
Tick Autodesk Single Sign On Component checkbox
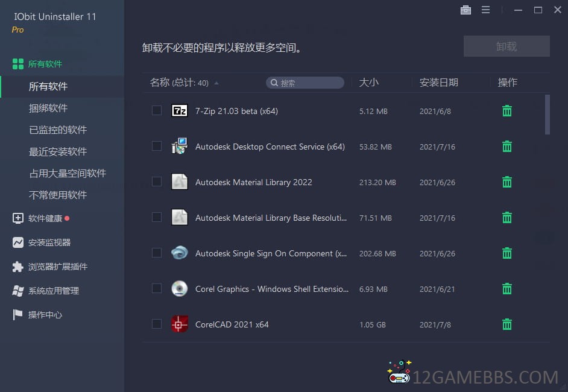(x=157, y=253)
